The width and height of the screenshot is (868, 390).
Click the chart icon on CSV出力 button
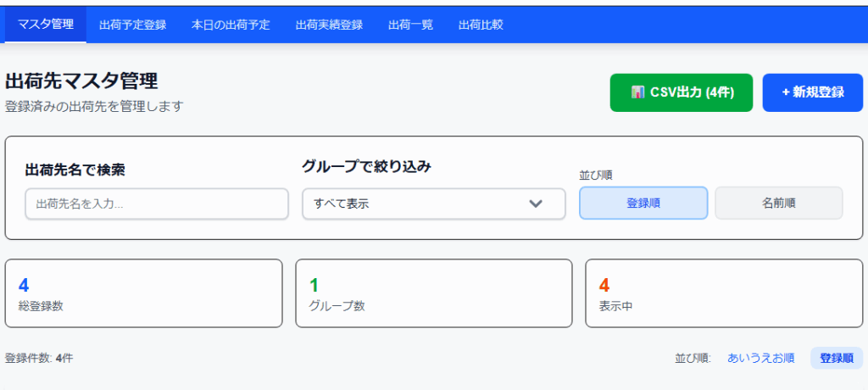(638, 92)
